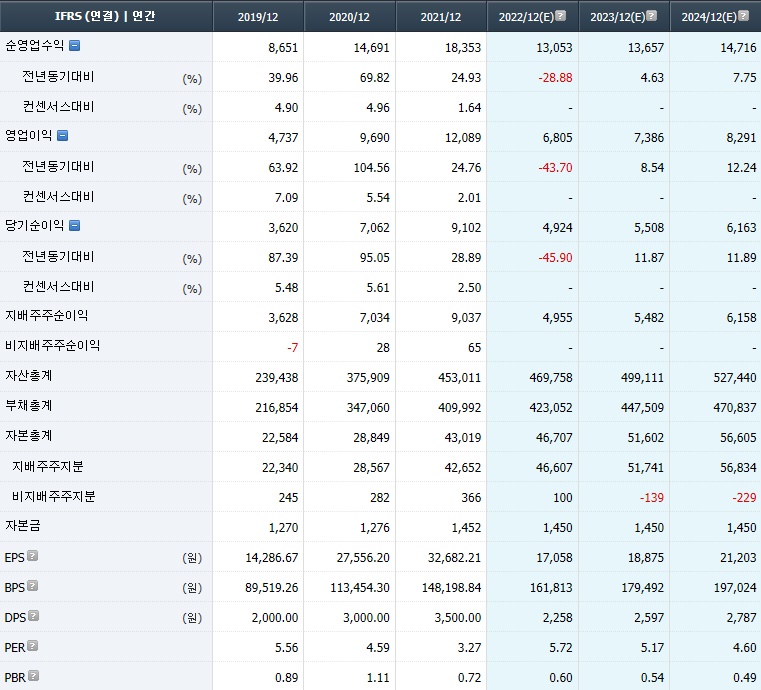Select the 지배주주순이익 row label
The width and height of the screenshot is (761, 690).
(47, 316)
